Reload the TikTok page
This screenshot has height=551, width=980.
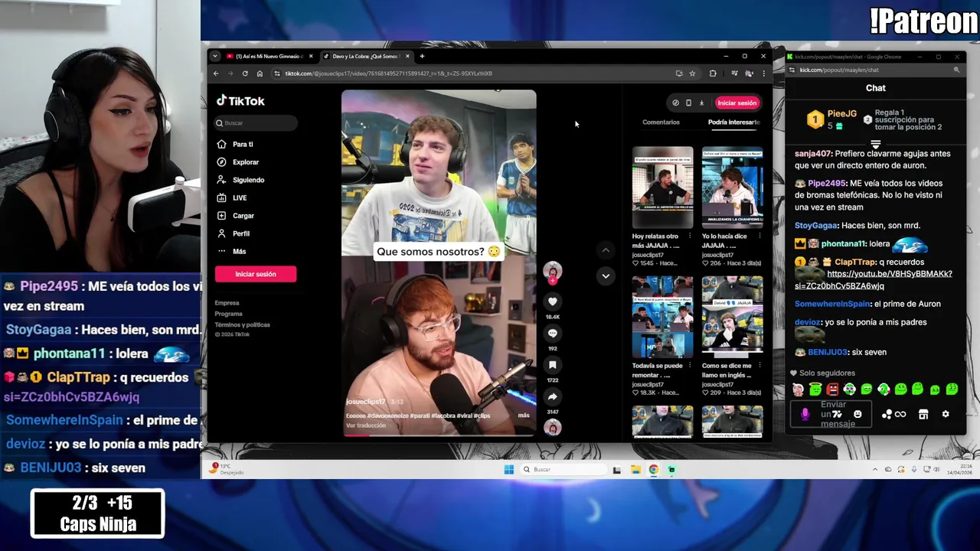(245, 73)
